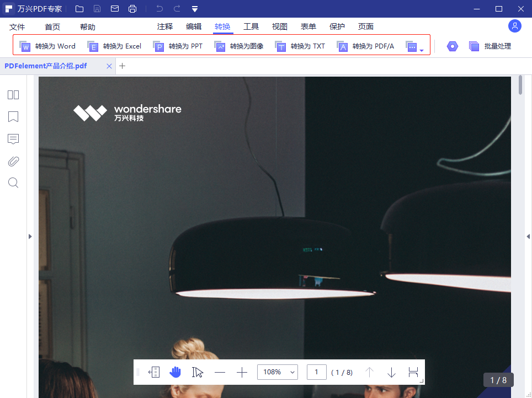Click the 转换为 Word button

49,46
